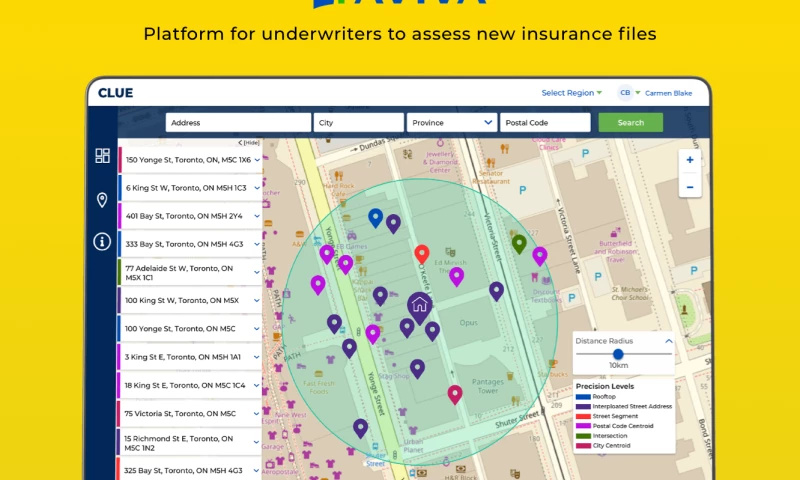Open the Select Region dropdown
The image size is (800, 480).
pyautogui.click(x=572, y=93)
